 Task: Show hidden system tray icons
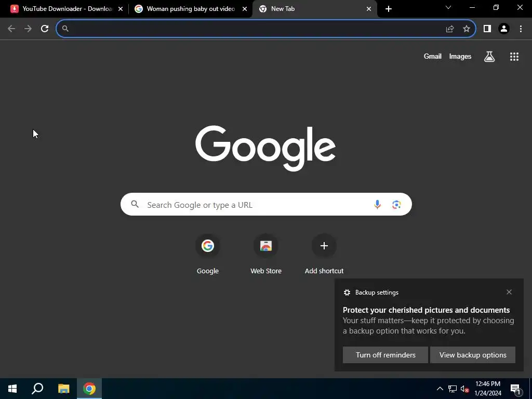coord(440,389)
